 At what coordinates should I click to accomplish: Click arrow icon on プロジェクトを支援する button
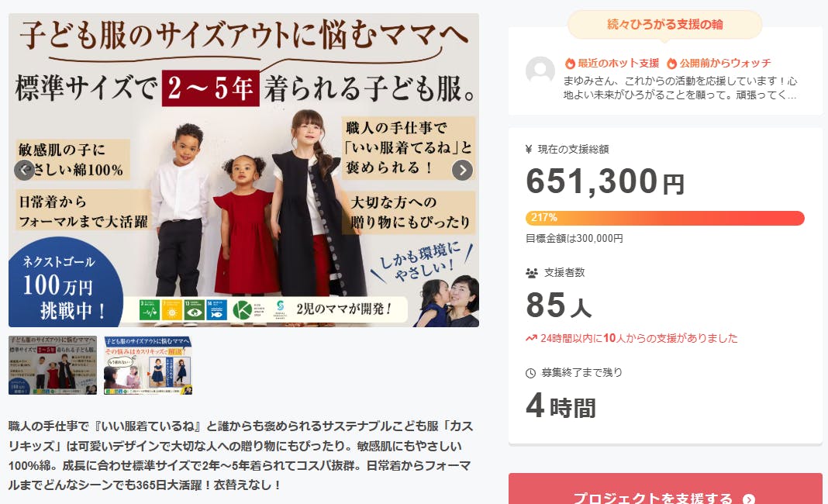coord(748,499)
